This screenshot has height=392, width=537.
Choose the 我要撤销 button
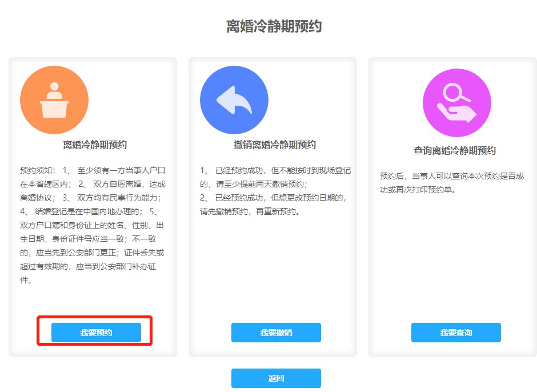(276, 333)
